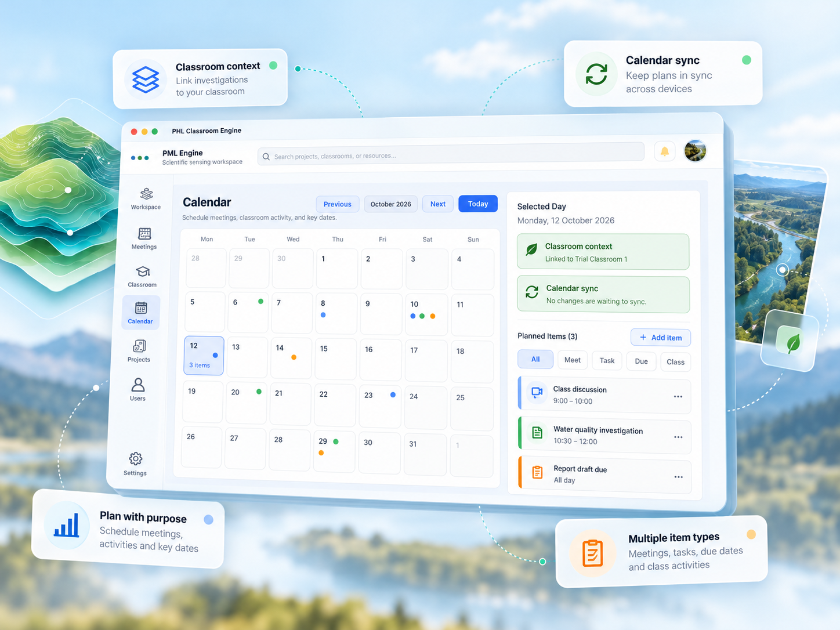Viewport: 840px width, 630px height.
Task: Select the All filter tab
Action: [x=535, y=359]
